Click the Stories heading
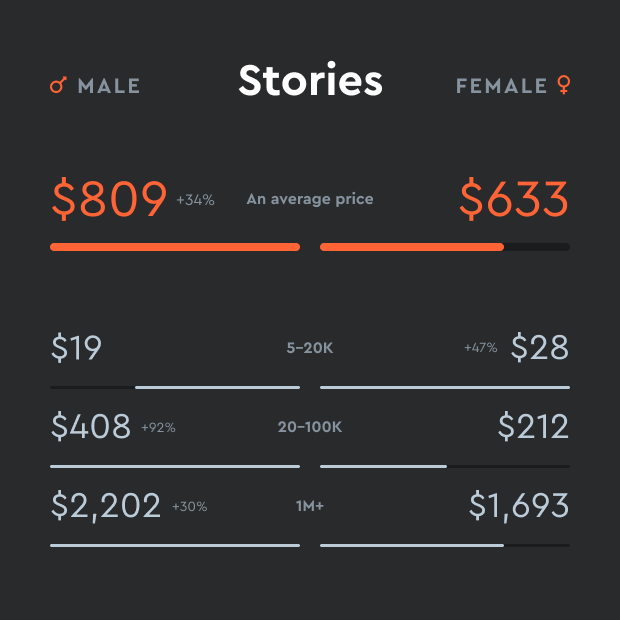 point(310,81)
